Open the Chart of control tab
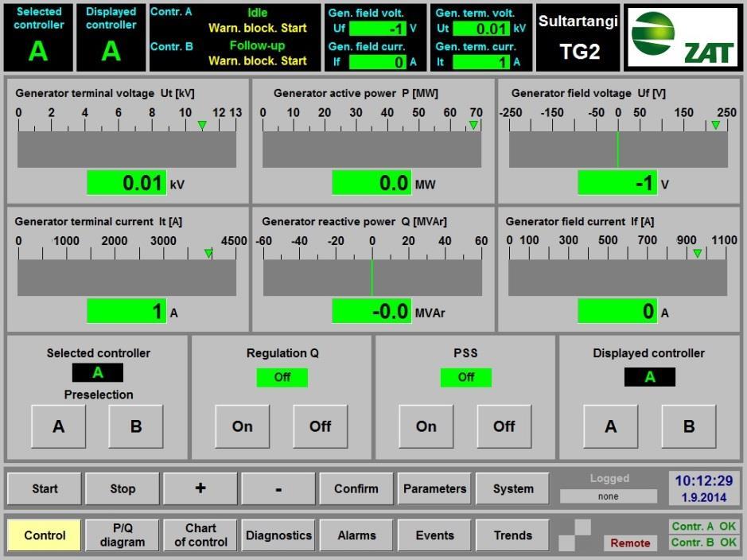Image resolution: width=747 pixels, height=560 pixels. (x=200, y=535)
